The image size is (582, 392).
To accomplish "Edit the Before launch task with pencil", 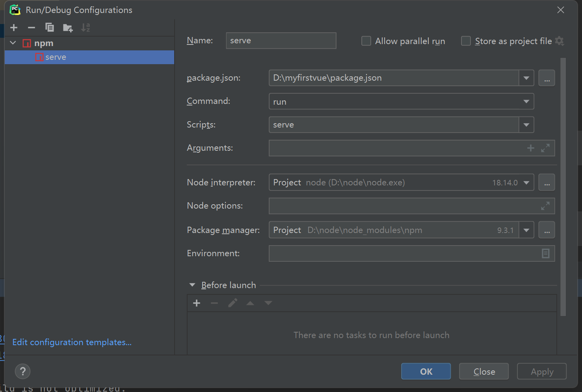I will [232, 303].
